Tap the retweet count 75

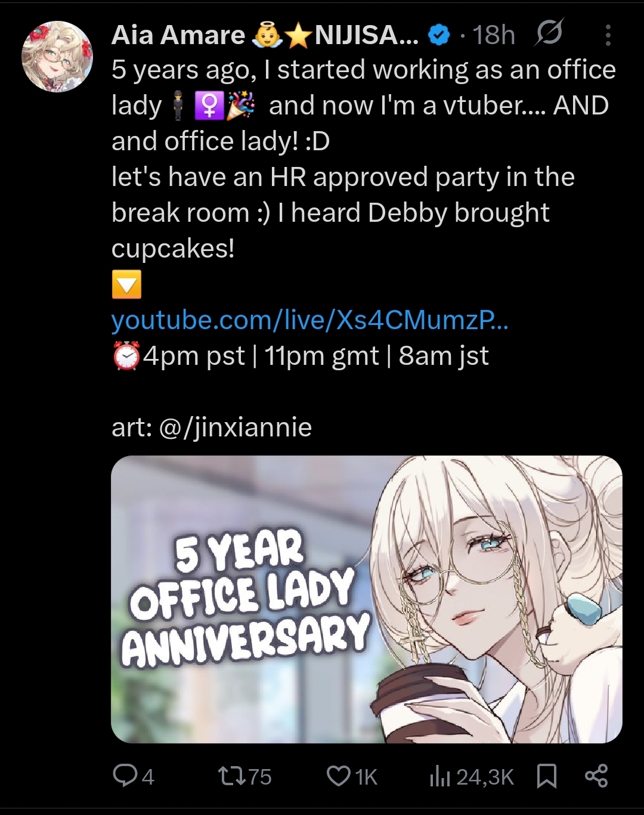(x=259, y=776)
